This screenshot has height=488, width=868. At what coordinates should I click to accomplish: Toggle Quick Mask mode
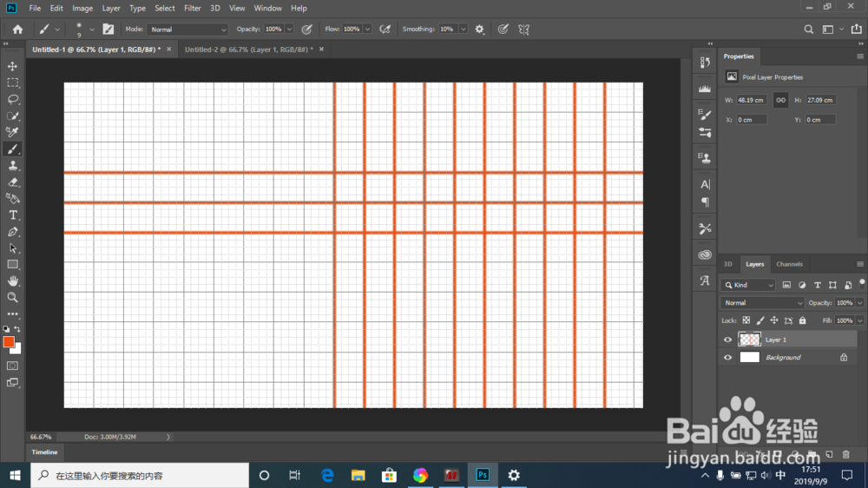12,366
